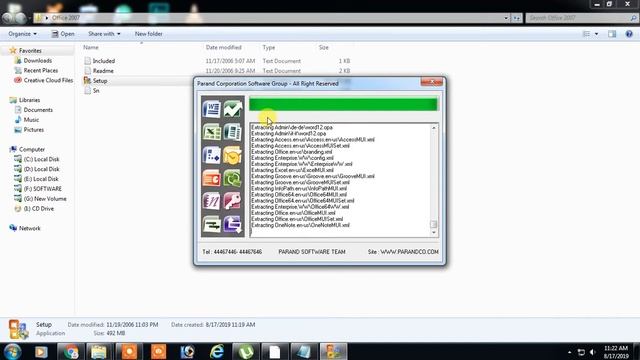Viewport: 640px width, 360px height.
Task: Click the PARAND SOFTWARE TEAM label
Action: 312,252
